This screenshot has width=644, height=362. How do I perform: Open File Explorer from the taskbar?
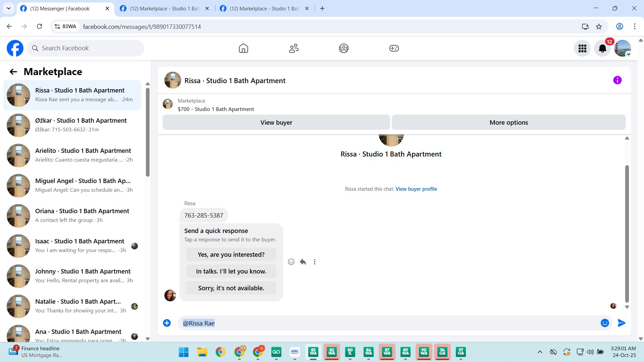202,352
